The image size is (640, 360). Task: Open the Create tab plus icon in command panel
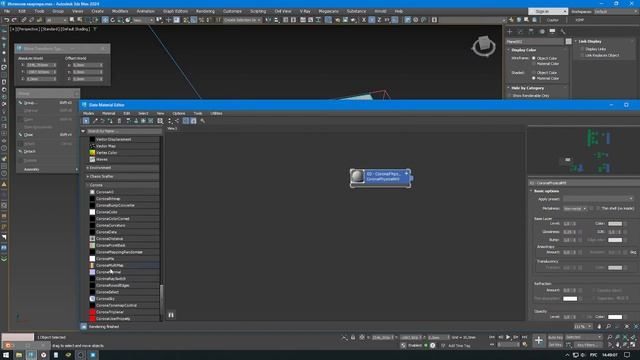(x=509, y=31)
